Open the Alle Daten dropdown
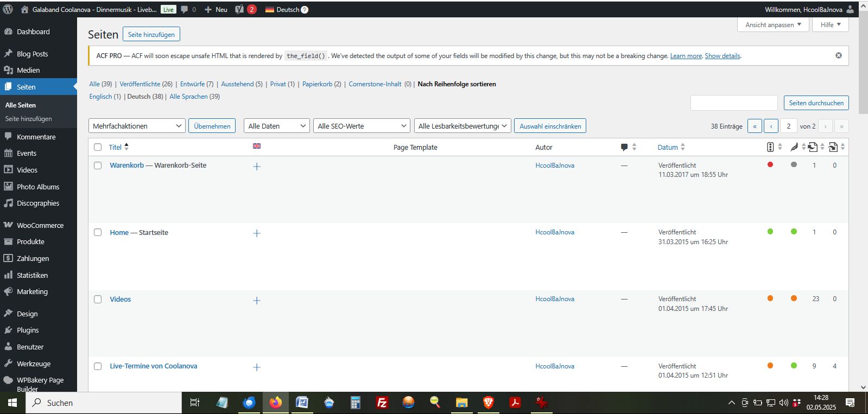868x414 pixels. (x=277, y=126)
